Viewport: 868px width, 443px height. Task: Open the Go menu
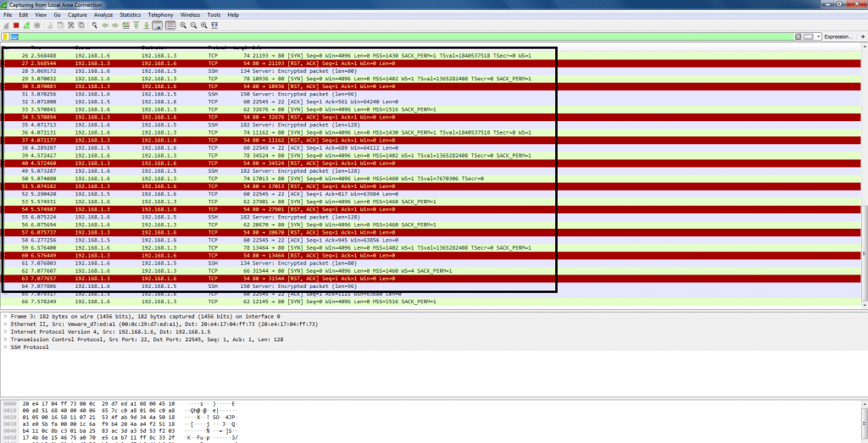click(x=57, y=15)
